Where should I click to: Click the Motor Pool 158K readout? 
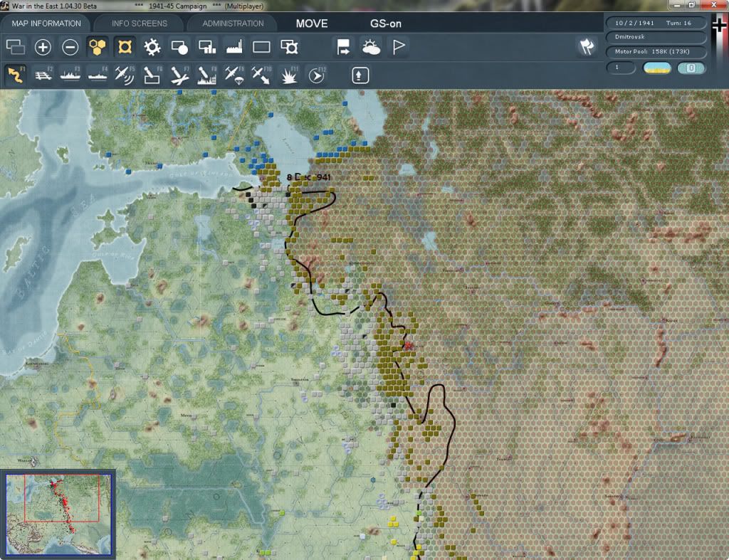[655, 51]
